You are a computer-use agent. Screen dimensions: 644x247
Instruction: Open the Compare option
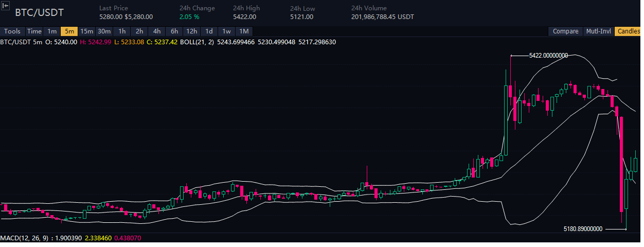pos(565,31)
